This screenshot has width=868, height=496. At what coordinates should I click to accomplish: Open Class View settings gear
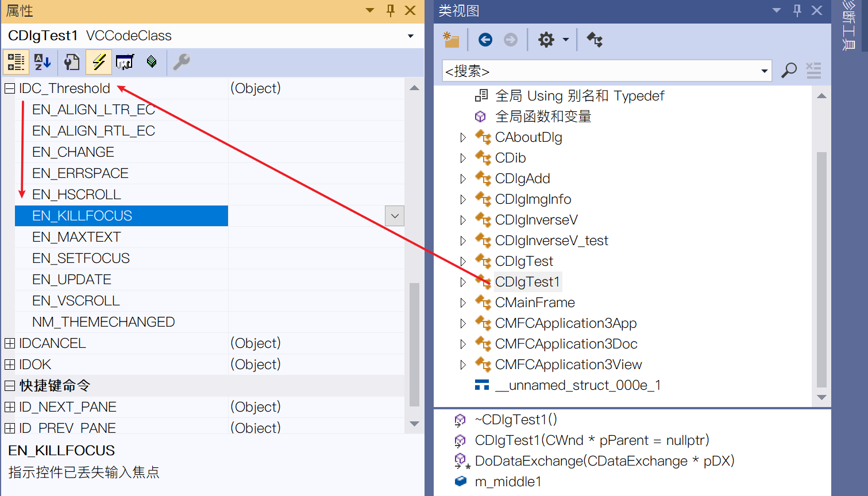click(x=546, y=40)
